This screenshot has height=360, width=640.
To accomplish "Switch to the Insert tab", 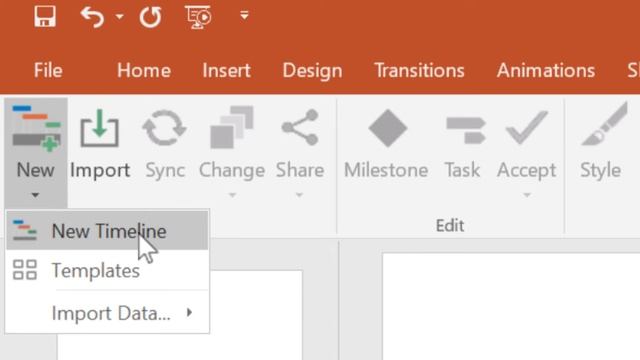I will click(227, 70).
